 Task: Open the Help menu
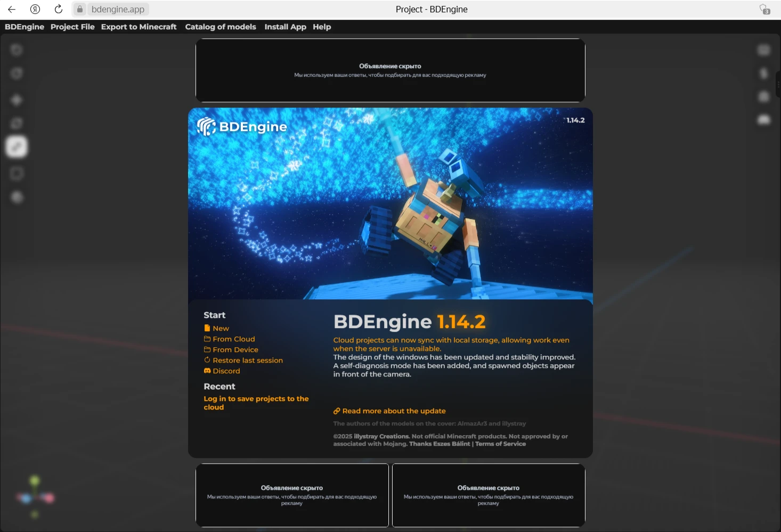click(x=322, y=27)
